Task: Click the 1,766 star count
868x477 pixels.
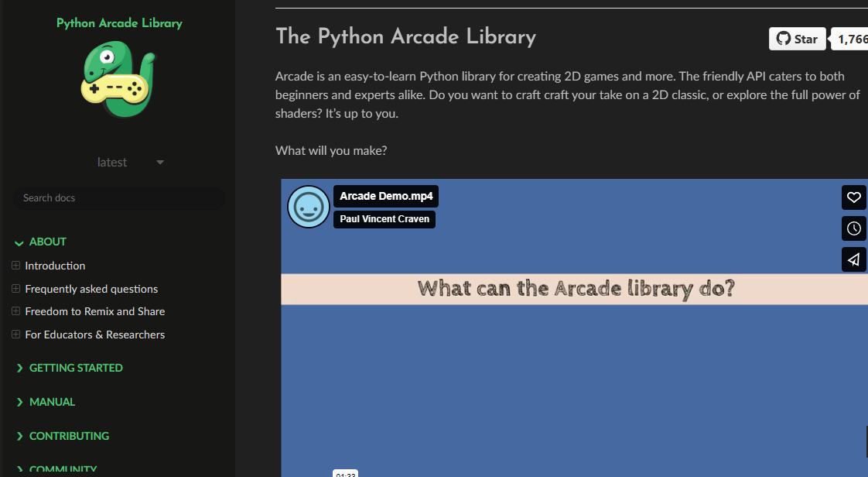Action: 851,39
